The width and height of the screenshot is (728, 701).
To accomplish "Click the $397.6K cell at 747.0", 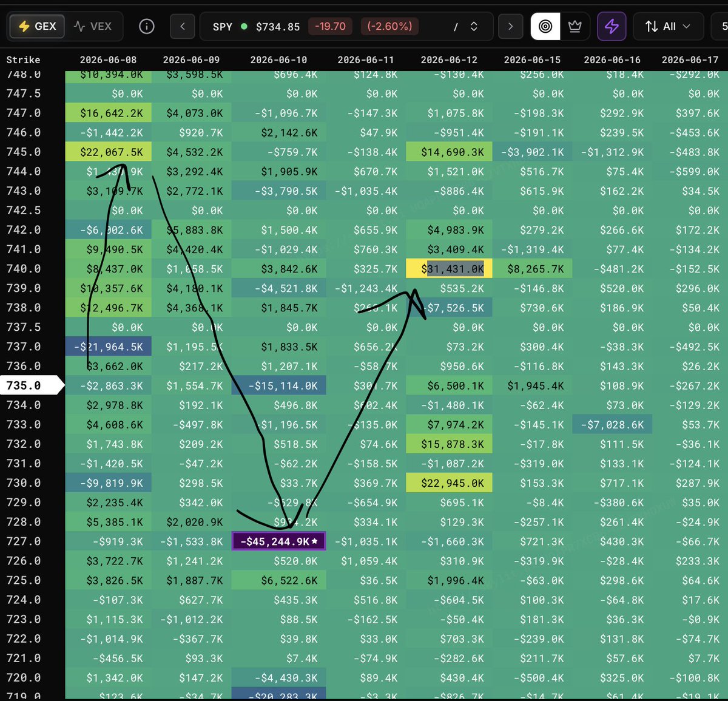I will point(690,113).
